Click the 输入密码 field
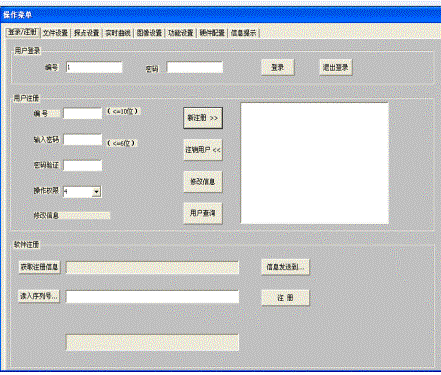This screenshot has width=441, height=375. click(83, 140)
